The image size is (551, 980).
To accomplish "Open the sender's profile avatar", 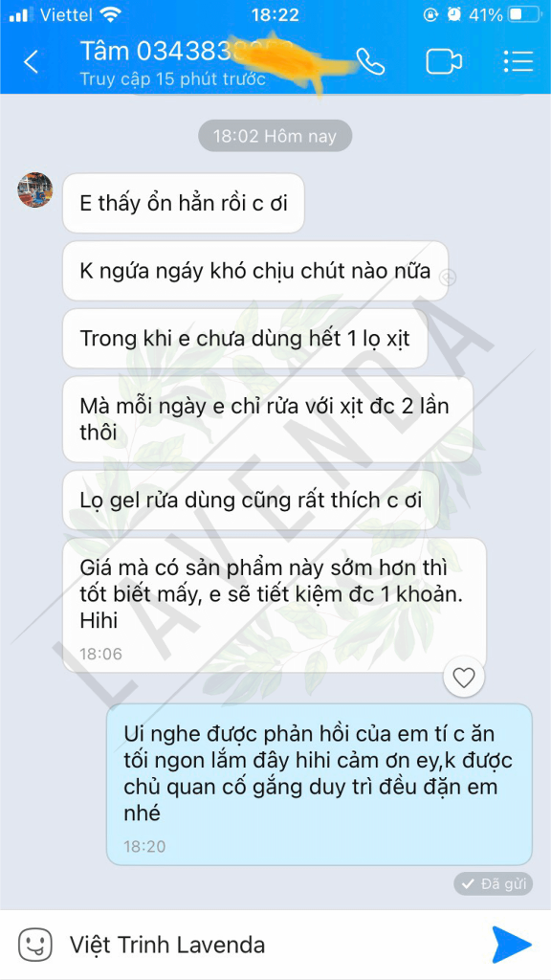I will [35, 190].
